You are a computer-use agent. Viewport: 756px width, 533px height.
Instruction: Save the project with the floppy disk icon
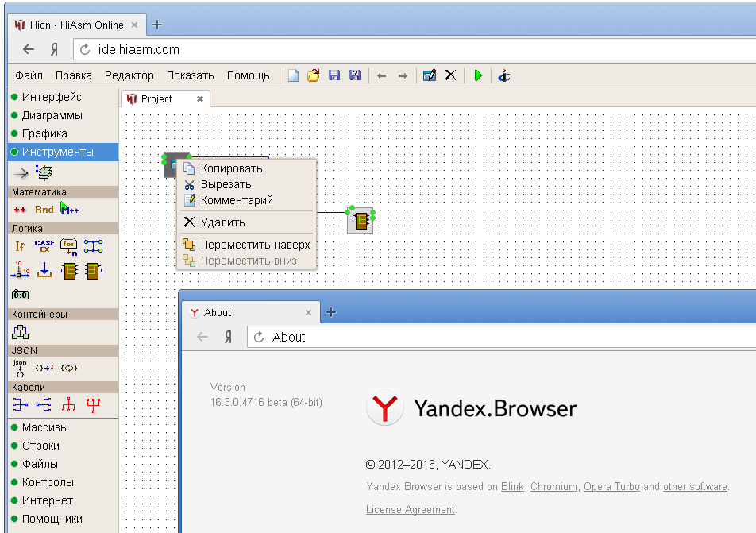[x=334, y=75]
